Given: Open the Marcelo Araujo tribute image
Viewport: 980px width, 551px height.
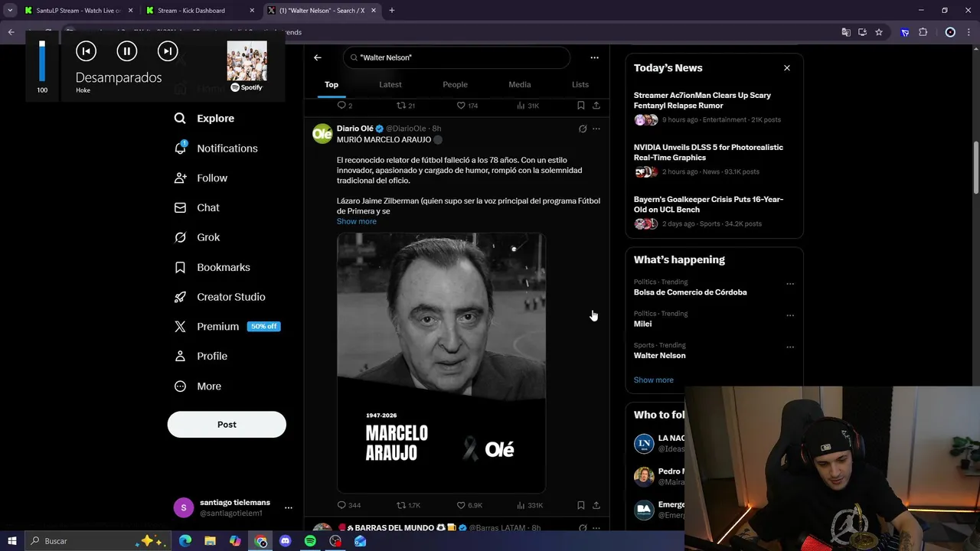Looking at the screenshot, I should click(x=441, y=363).
